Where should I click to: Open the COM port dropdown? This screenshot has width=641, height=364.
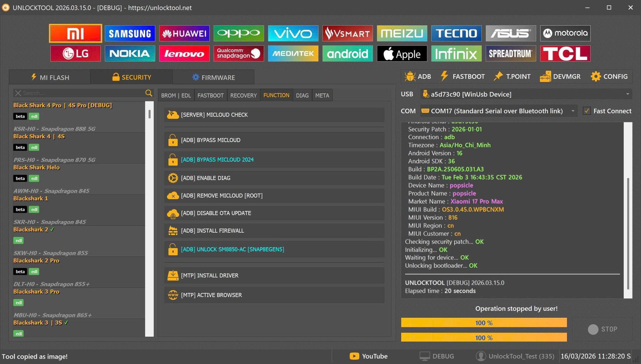[572, 111]
